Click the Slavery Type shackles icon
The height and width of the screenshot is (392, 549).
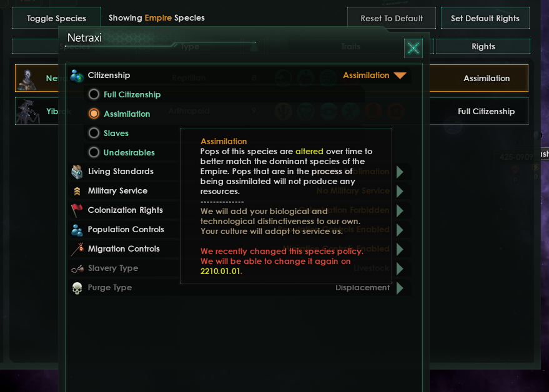tap(77, 268)
